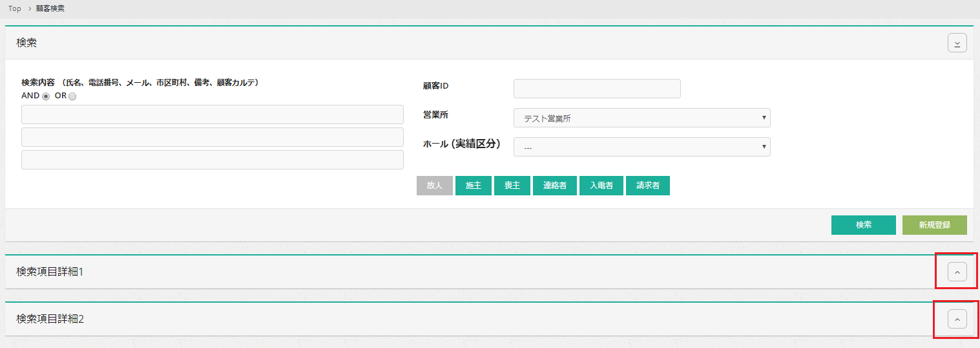Viewport: 980px width, 348px height.
Task: Toggle the 連絡者 filter button
Action: coord(554,186)
